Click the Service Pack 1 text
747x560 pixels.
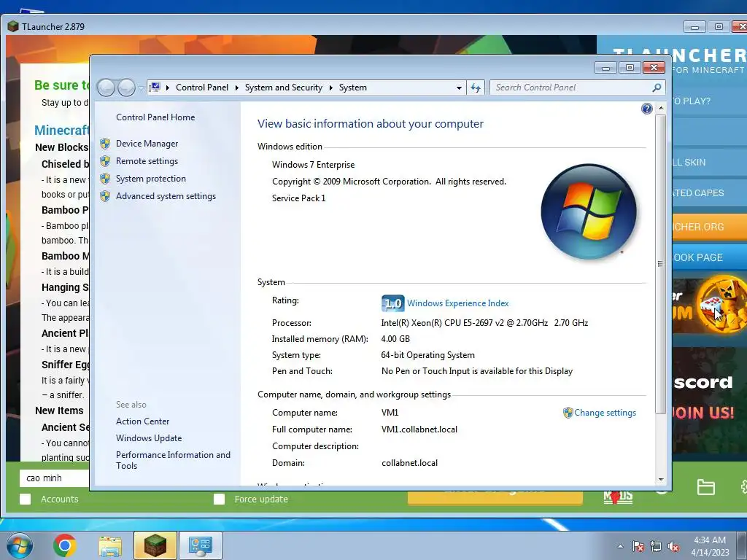pos(298,198)
